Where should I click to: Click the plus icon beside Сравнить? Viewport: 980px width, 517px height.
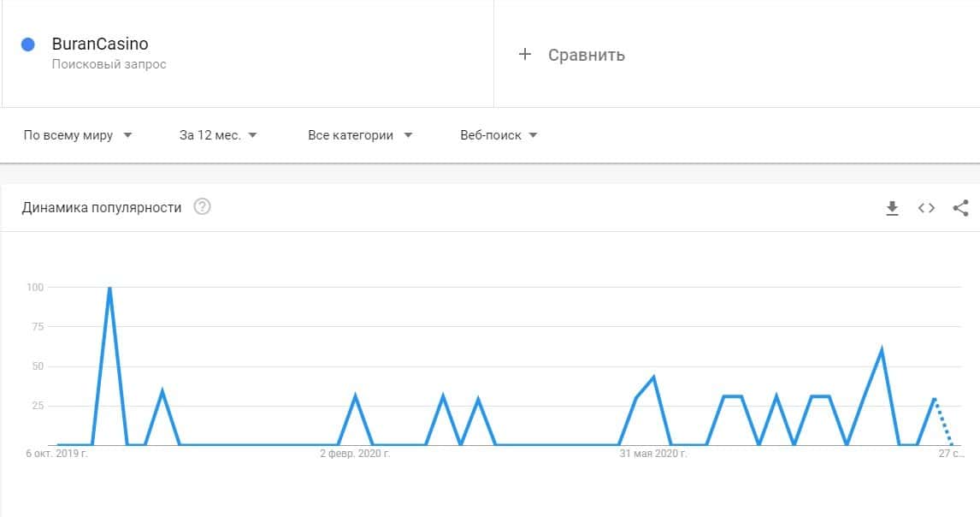(525, 55)
